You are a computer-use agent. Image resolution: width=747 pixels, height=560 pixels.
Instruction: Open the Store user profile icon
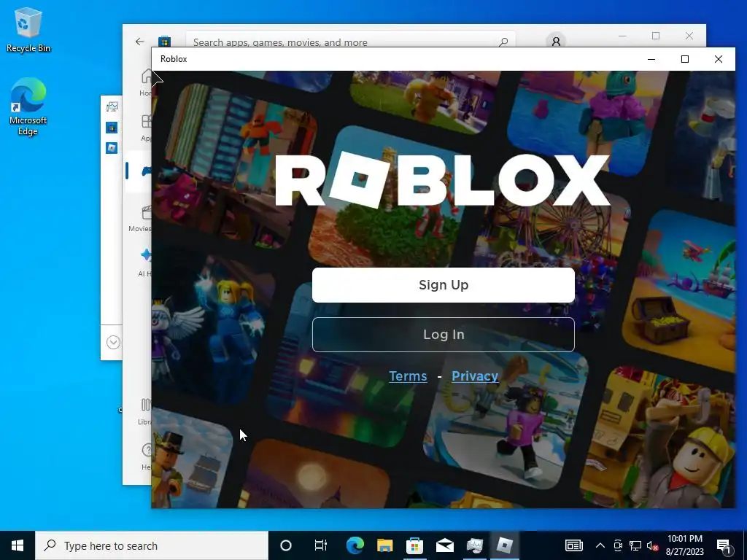pyautogui.click(x=556, y=41)
